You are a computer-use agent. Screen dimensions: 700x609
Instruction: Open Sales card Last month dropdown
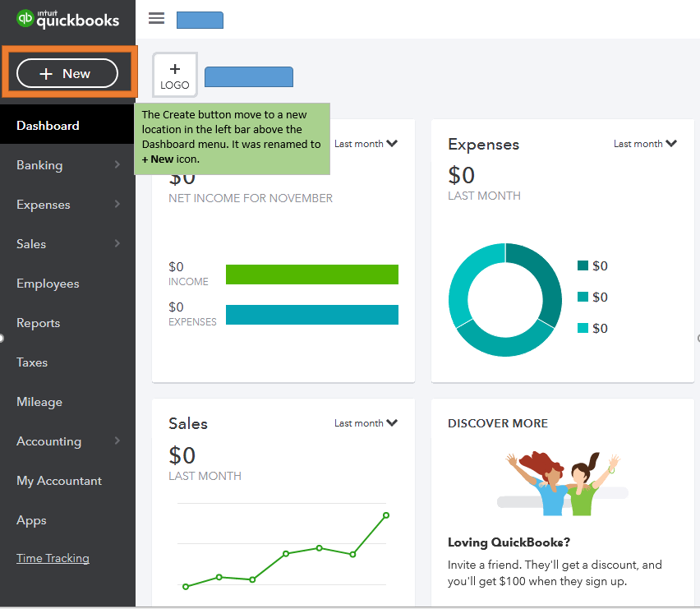(366, 423)
